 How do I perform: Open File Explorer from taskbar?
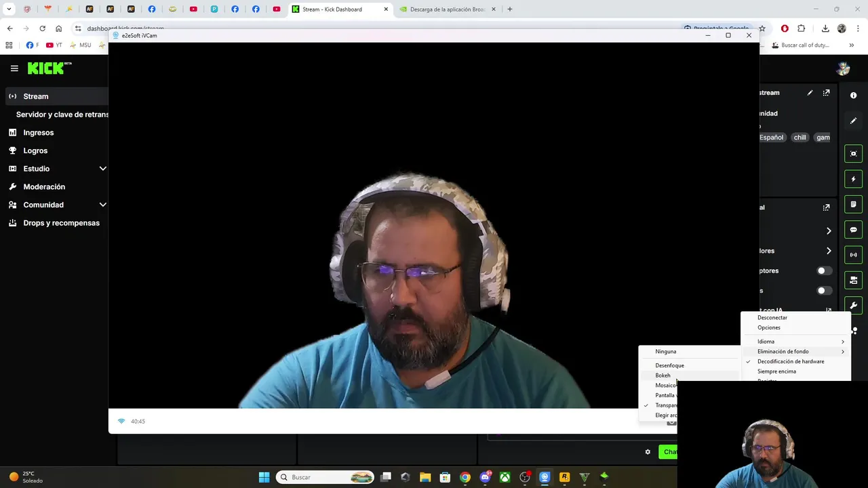425,477
